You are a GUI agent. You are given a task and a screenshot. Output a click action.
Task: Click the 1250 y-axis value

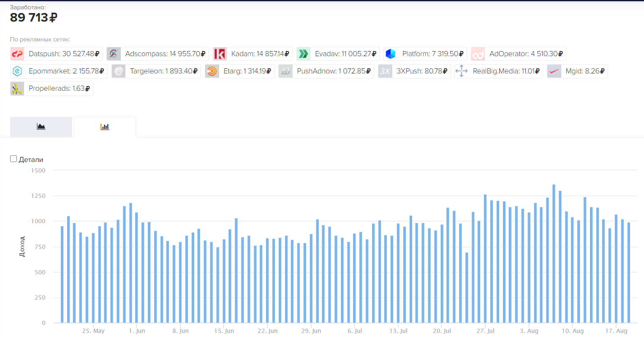pos(38,196)
